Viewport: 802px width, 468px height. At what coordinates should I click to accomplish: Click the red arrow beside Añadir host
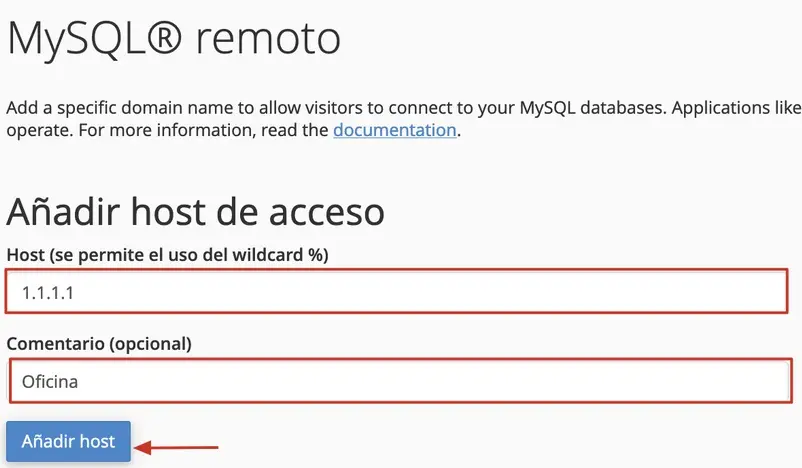(176, 448)
